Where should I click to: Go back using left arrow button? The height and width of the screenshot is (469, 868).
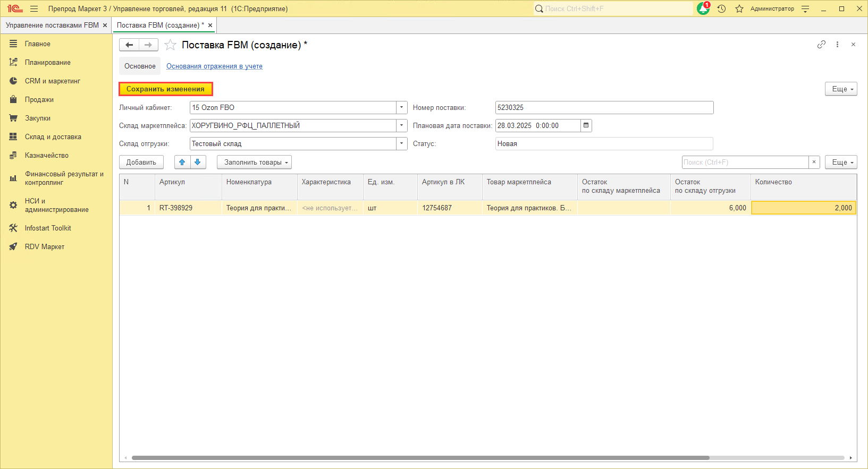[129, 45]
